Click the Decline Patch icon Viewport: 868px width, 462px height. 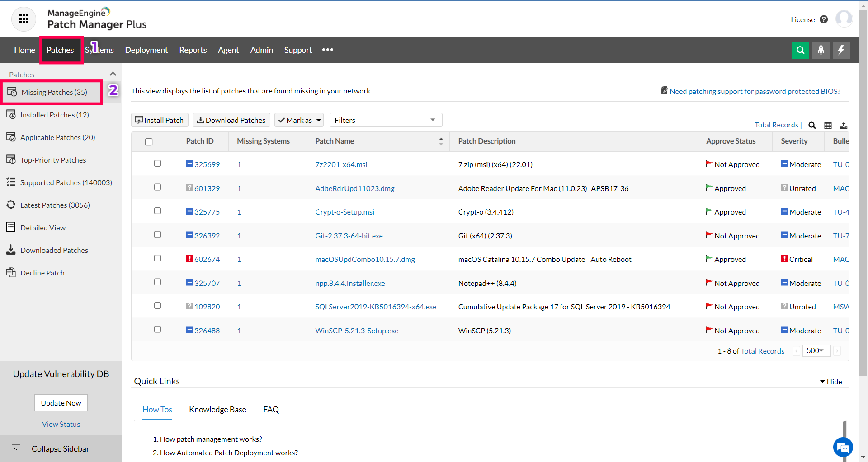[x=11, y=272]
